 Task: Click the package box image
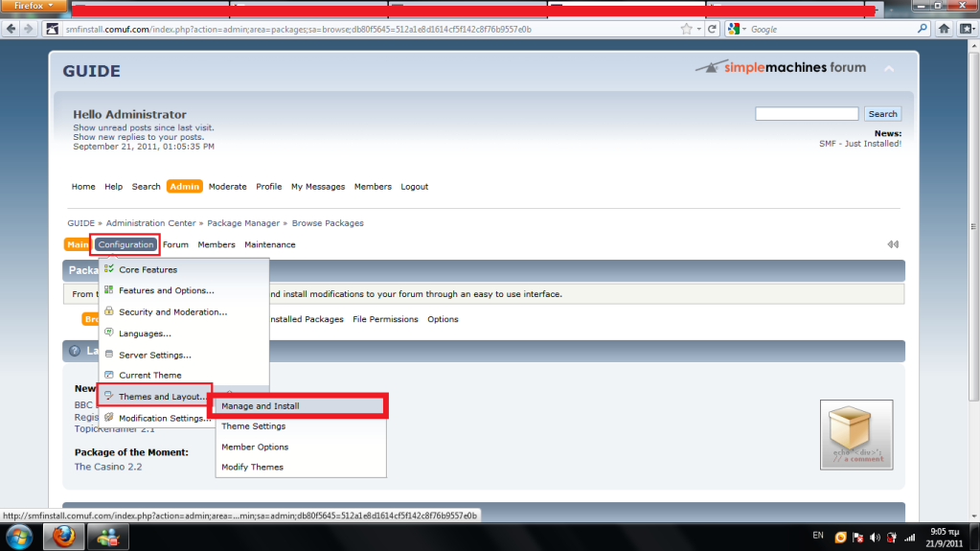(856, 434)
